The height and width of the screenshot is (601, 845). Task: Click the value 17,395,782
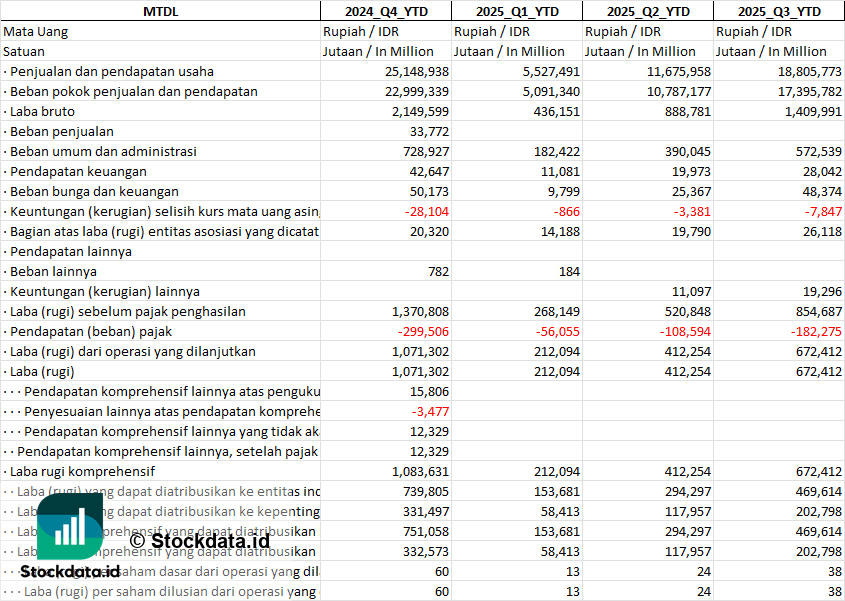click(x=809, y=92)
